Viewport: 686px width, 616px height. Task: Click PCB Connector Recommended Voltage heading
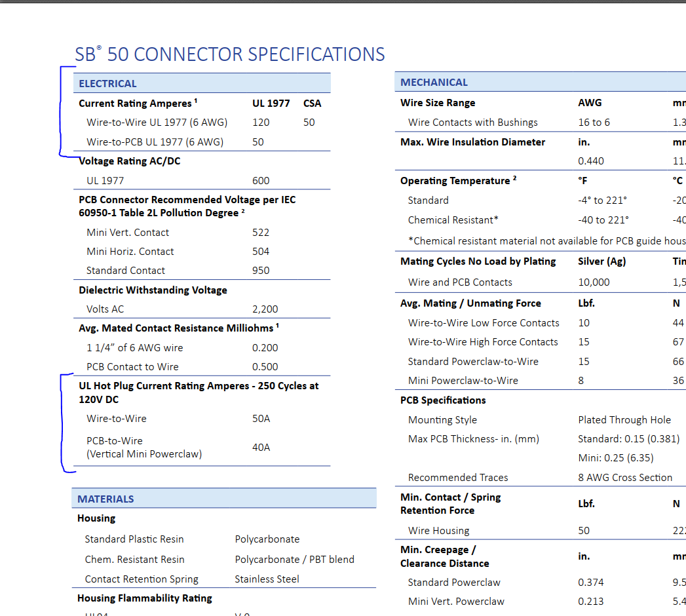pos(187,206)
